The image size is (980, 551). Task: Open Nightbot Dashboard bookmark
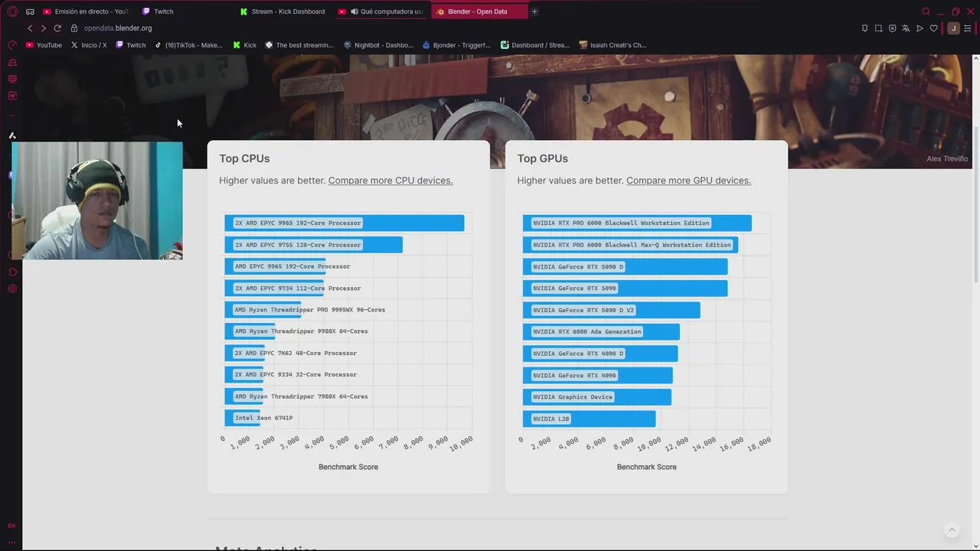coord(379,45)
